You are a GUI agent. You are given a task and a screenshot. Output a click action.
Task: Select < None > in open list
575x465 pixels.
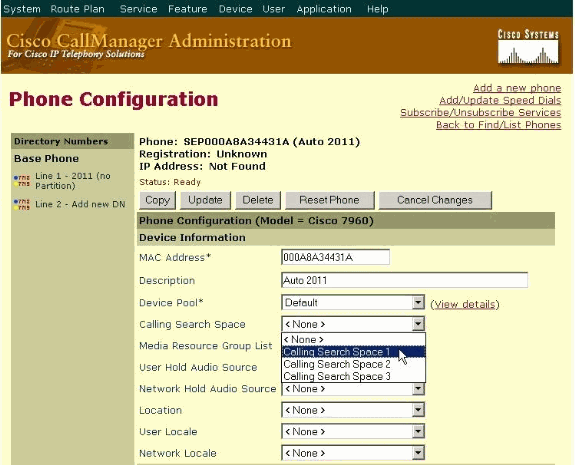(x=354, y=340)
